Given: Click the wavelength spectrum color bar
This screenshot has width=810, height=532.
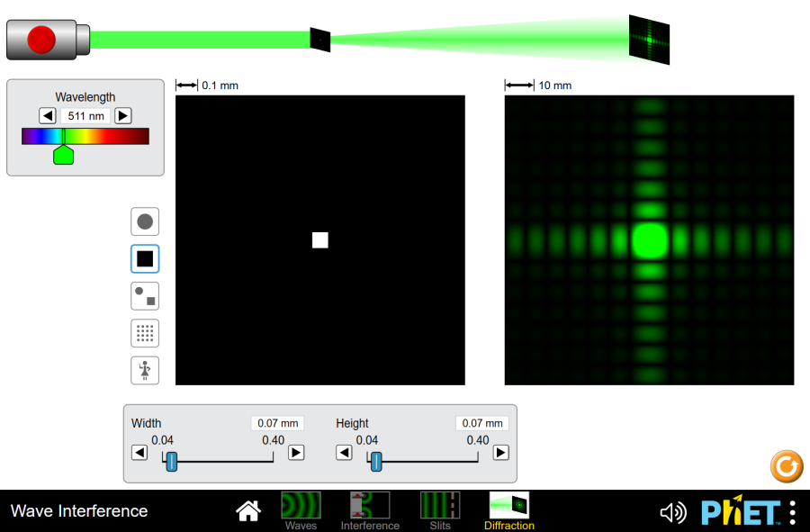Looking at the screenshot, I should 85,136.
